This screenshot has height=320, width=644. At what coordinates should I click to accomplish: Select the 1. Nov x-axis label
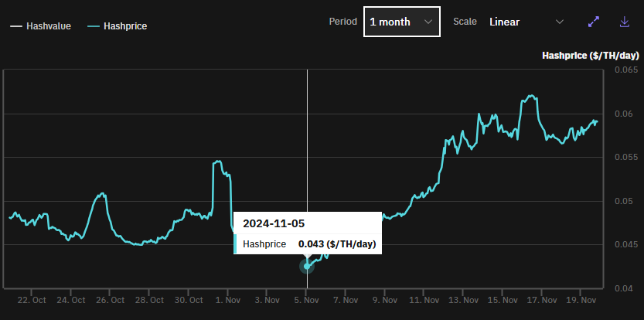pos(227,300)
